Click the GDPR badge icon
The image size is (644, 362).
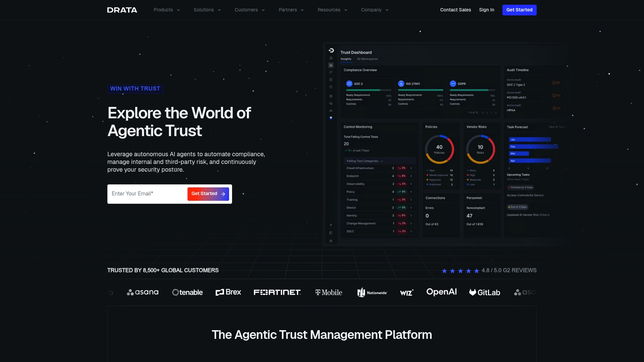[x=453, y=84]
